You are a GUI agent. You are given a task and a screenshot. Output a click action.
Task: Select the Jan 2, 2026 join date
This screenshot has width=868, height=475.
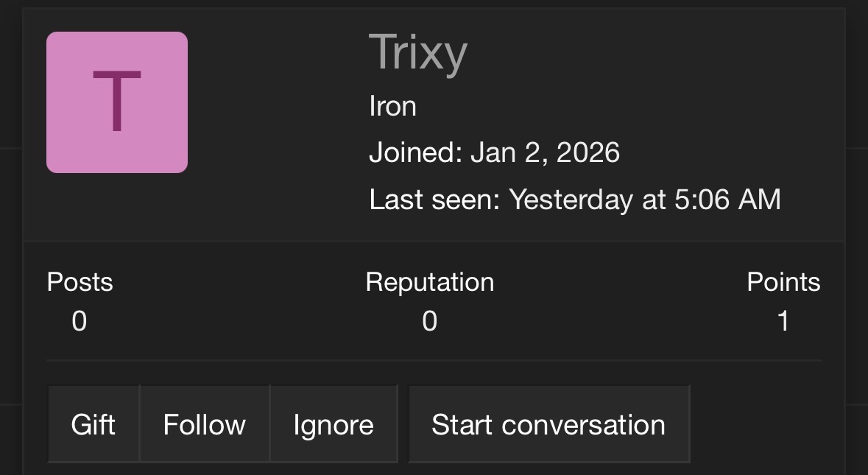coord(545,153)
